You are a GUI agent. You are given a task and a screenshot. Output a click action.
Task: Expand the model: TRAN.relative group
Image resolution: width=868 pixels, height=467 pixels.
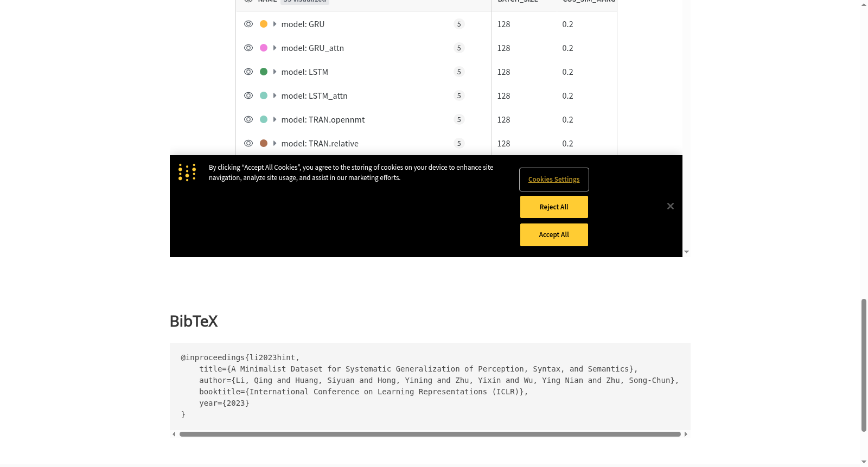click(275, 143)
